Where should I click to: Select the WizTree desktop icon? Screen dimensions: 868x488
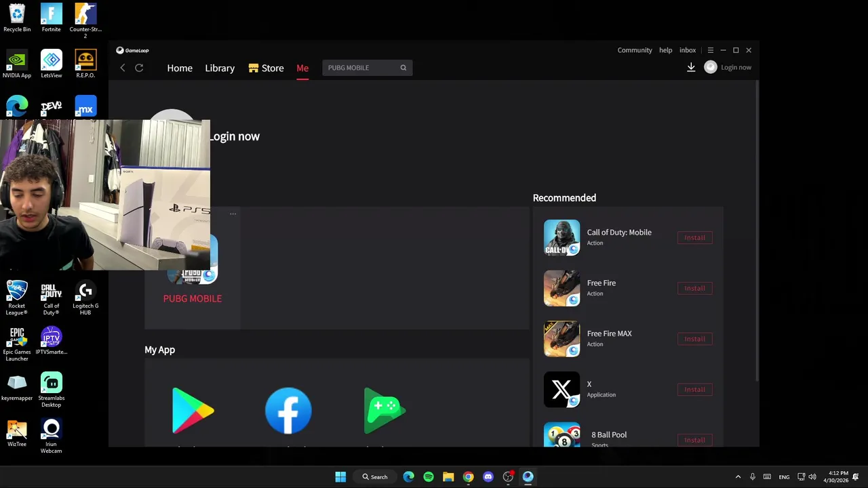(x=17, y=433)
